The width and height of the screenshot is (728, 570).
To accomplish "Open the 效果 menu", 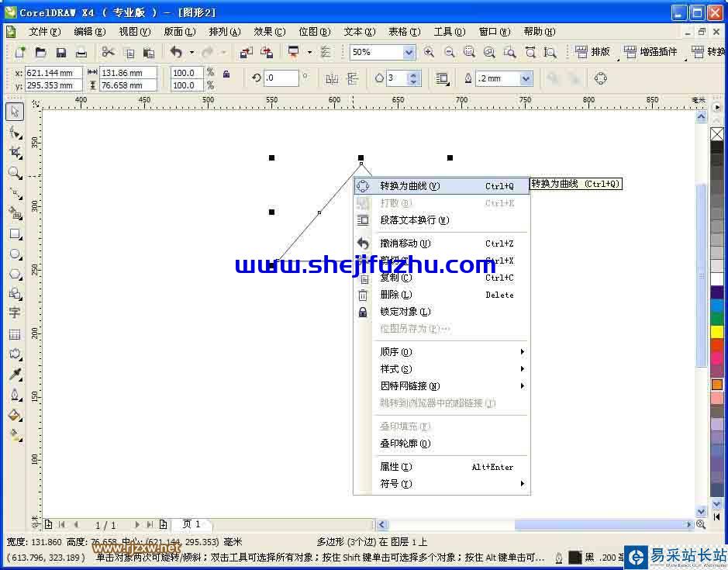I will (x=269, y=32).
